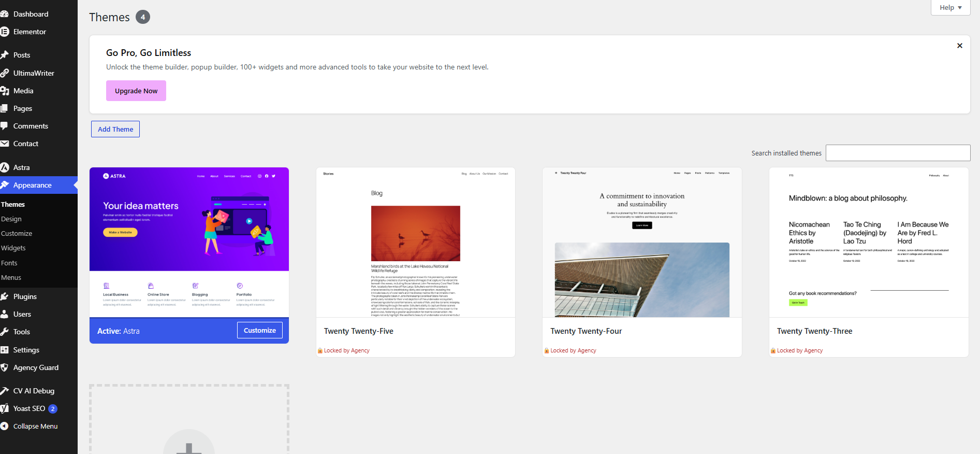
Task: Click lock icon under Twenty Twenty-Four
Action: pos(547,350)
